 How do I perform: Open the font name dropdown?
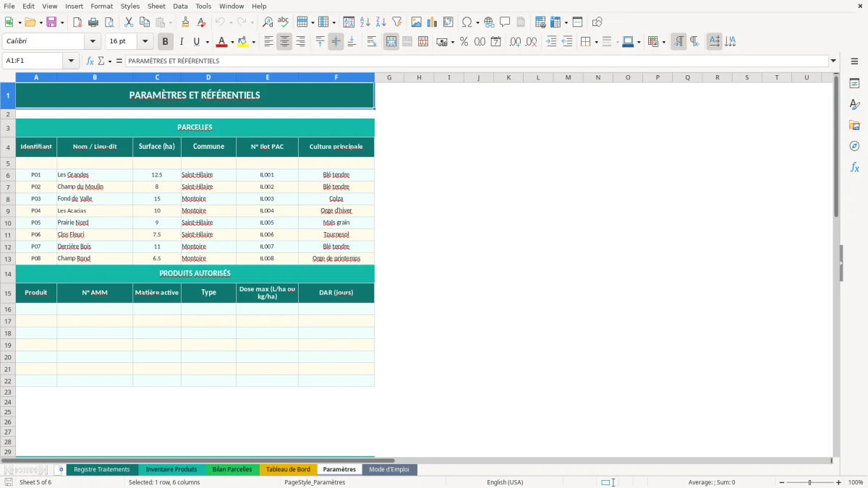pyautogui.click(x=93, y=42)
